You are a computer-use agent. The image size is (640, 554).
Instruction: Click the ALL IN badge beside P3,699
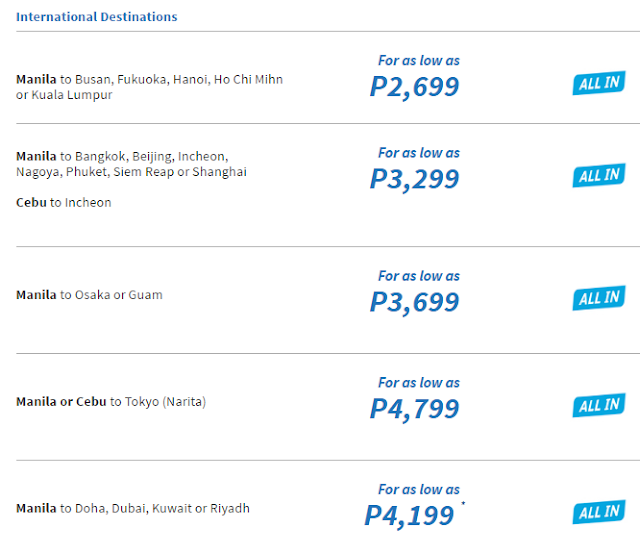[599, 298]
